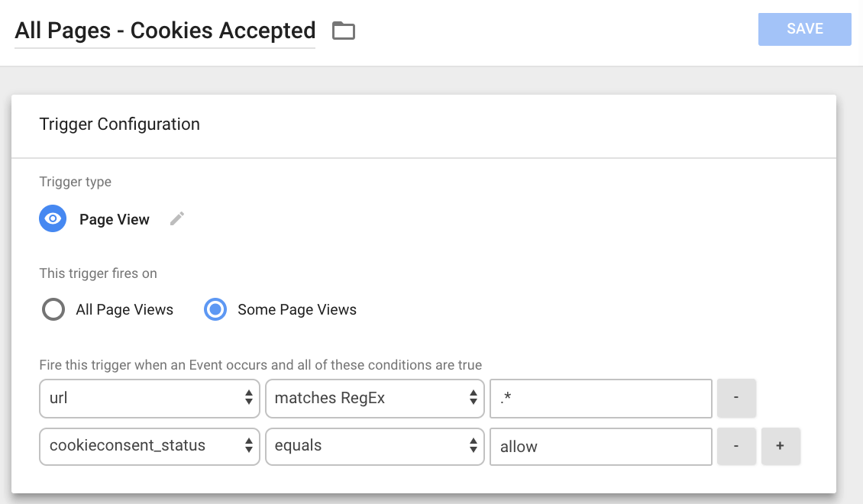This screenshot has height=504, width=863.
Task: Click the All Page Views label text
Action: [124, 310]
